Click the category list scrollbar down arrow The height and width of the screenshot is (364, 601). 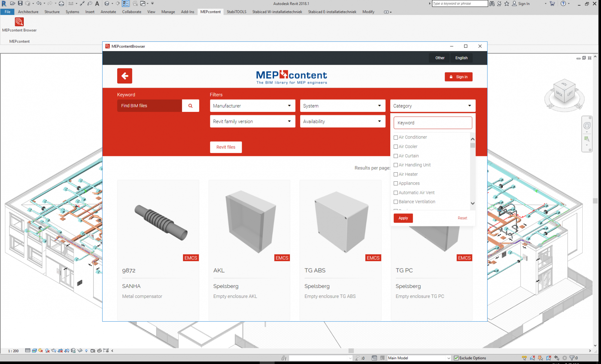tap(472, 203)
